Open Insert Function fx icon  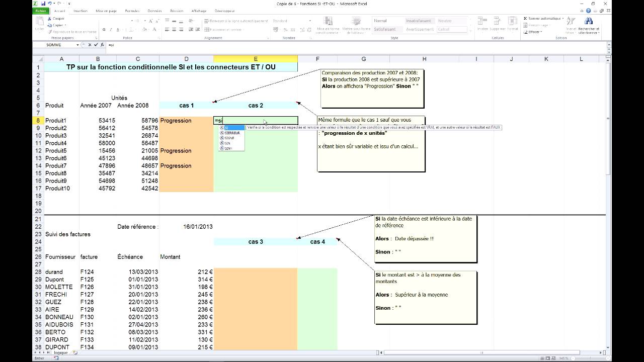point(102,45)
